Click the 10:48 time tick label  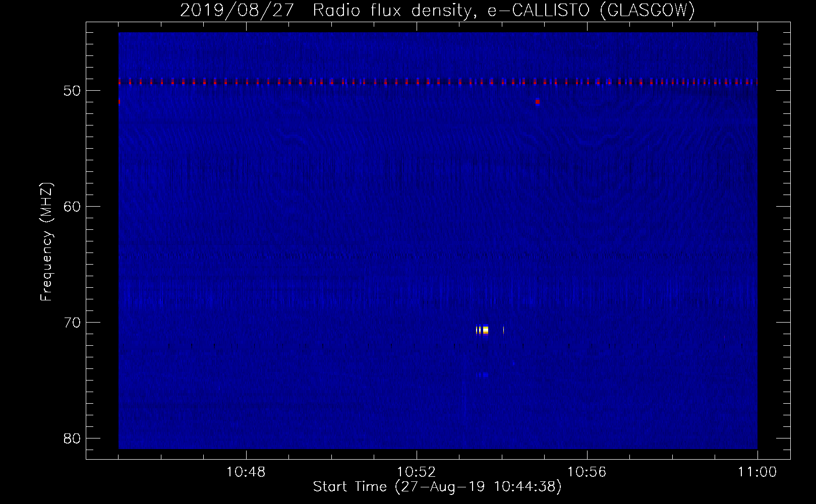click(x=246, y=472)
